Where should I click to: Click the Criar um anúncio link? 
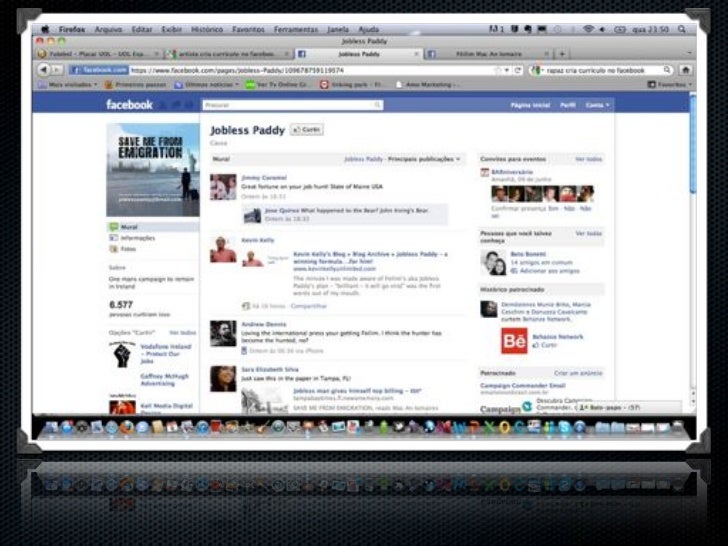coord(578,373)
